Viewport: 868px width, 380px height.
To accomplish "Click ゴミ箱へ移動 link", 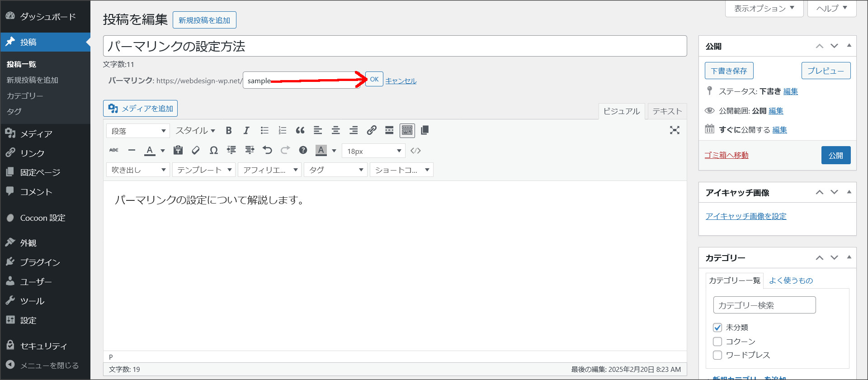I will coord(726,155).
